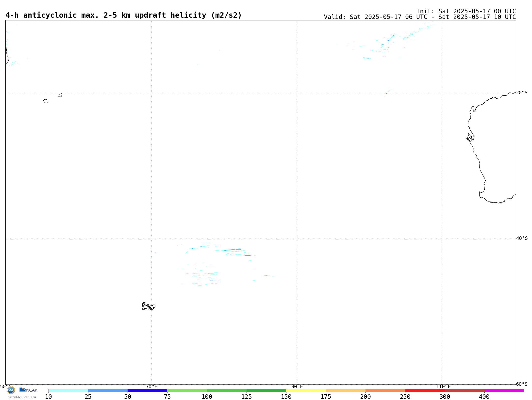Click the colorbar tick label 150
Screen dimensions: 532x400
[286, 397]
